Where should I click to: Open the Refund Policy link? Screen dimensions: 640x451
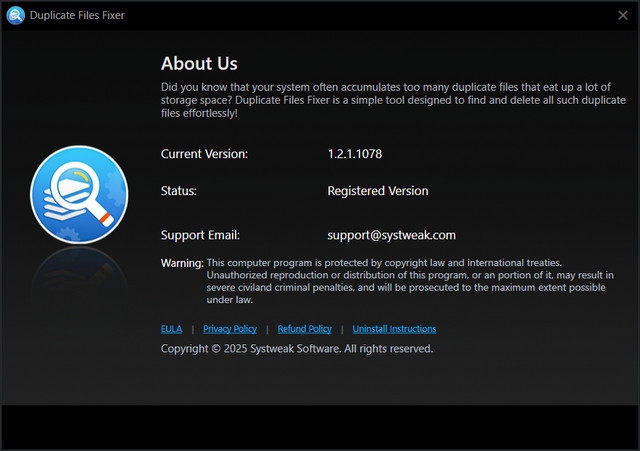304,329
